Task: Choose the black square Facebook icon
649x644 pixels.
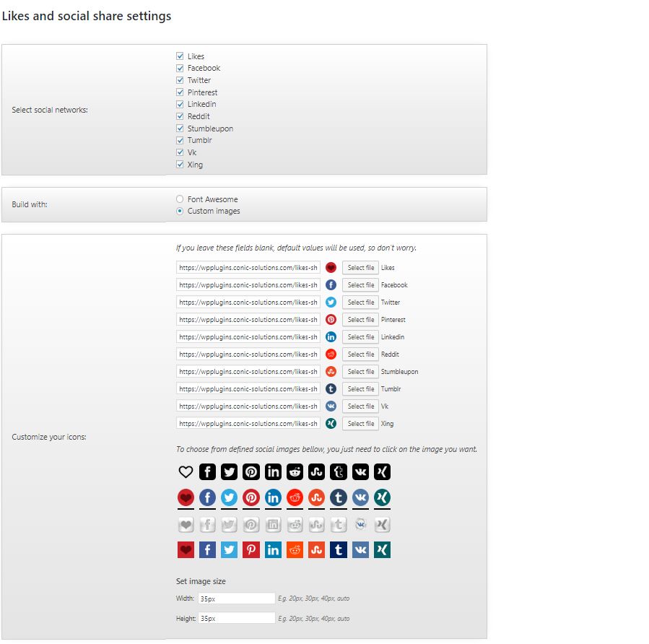Action: click(207, 472)
